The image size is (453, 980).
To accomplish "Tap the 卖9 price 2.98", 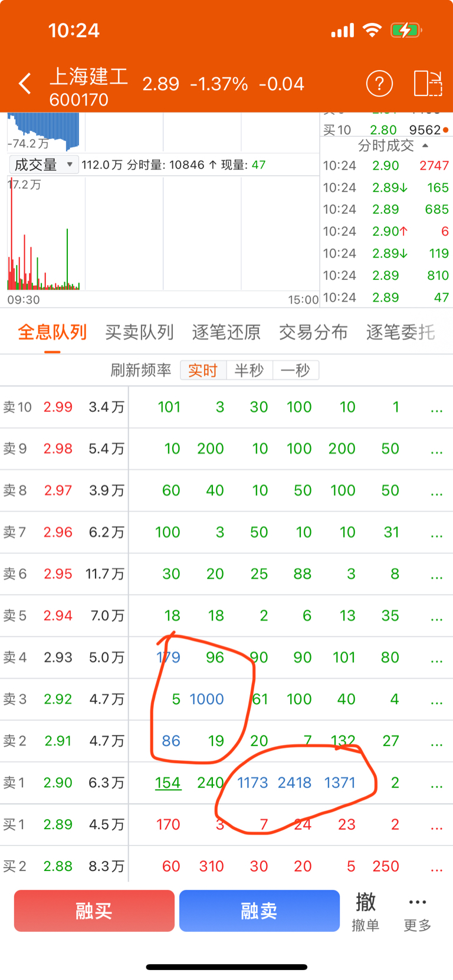I will 58,448.
